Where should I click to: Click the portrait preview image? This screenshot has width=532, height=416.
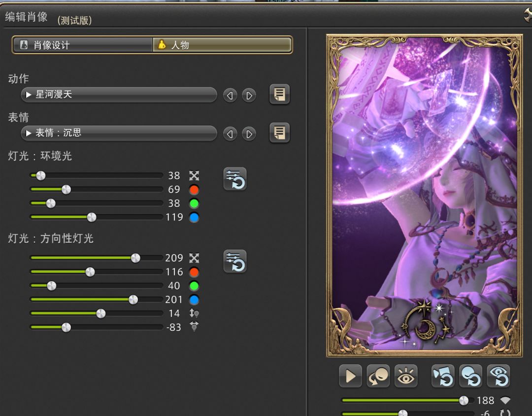425,195
